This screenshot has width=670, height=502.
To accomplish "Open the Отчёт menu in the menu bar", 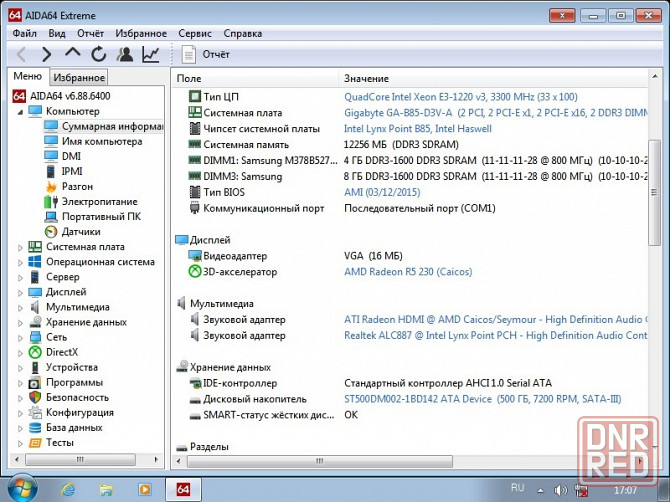I will (91, 33).
